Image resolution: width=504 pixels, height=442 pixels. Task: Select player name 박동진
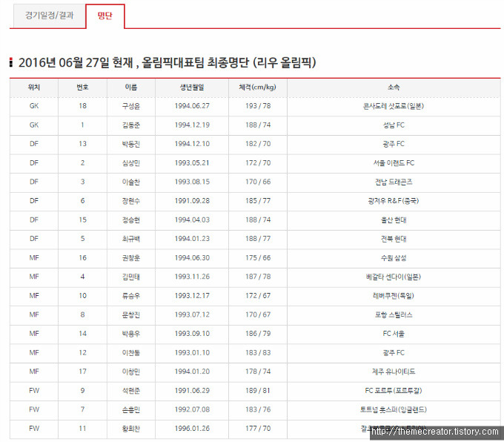point(131,144)
